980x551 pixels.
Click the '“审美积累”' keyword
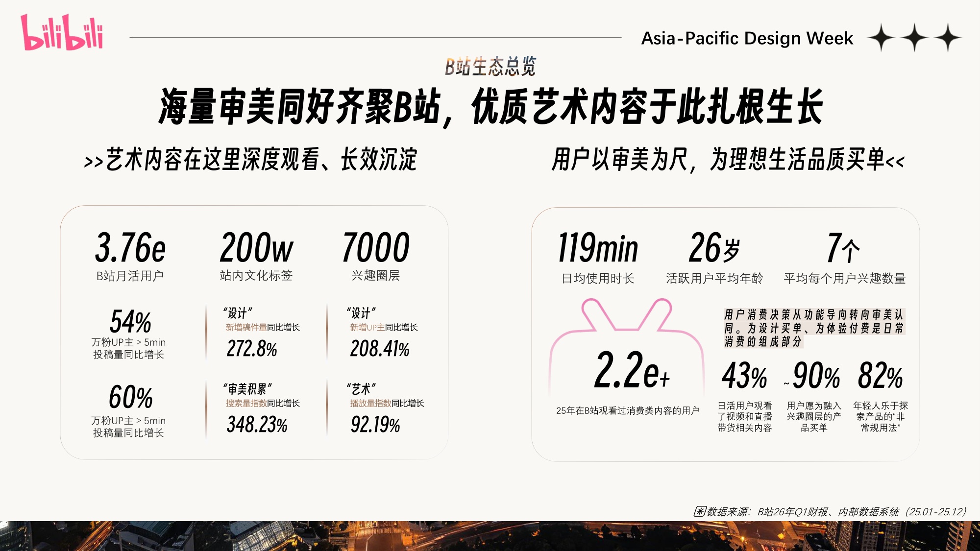pos(247,389)
